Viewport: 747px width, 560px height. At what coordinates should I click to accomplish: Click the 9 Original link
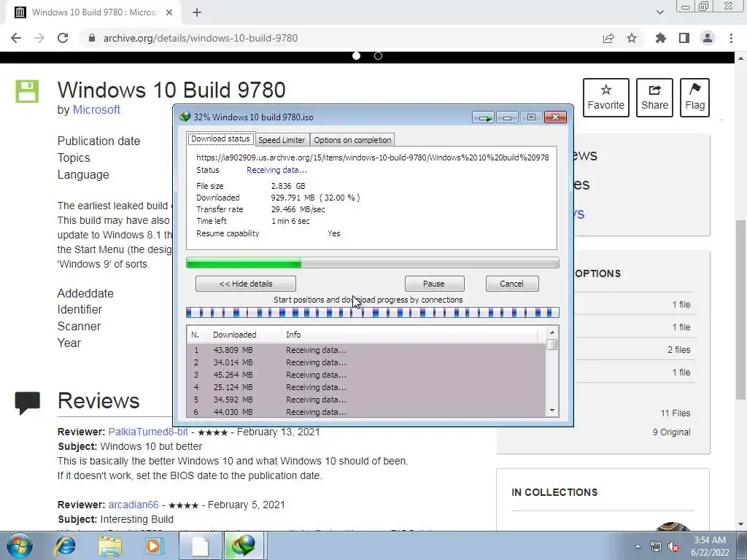tap(671, 432)
